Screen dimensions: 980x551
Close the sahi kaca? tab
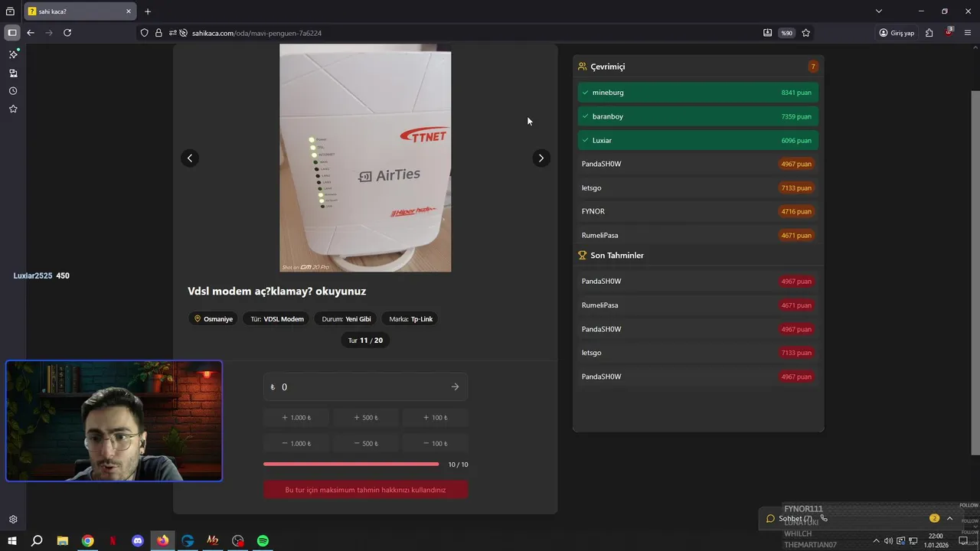coord(129,11)
